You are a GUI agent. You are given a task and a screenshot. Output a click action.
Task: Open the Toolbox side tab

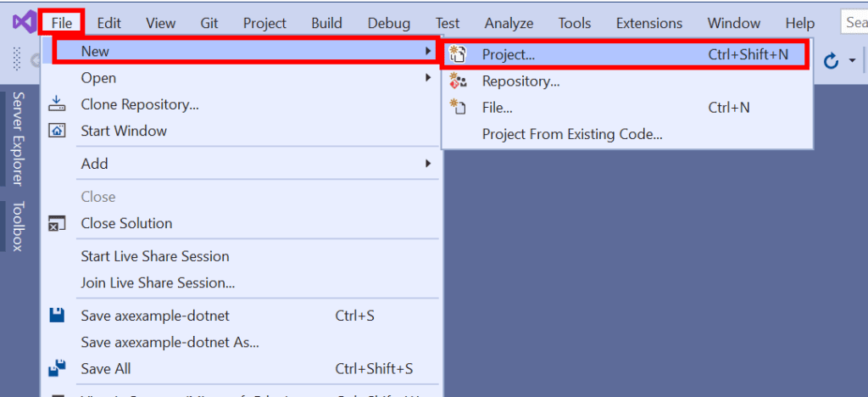coord(17,226)
